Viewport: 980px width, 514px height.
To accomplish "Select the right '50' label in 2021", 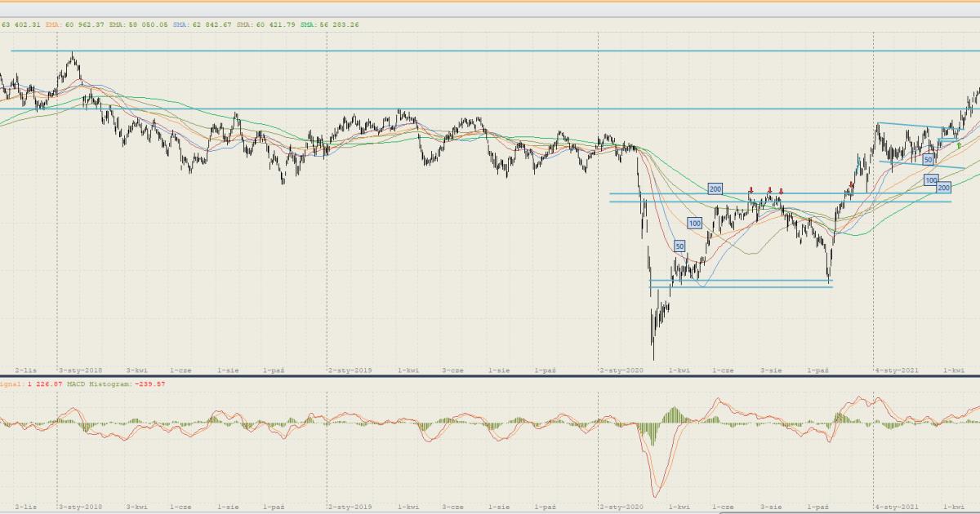I will coord(928,159).
